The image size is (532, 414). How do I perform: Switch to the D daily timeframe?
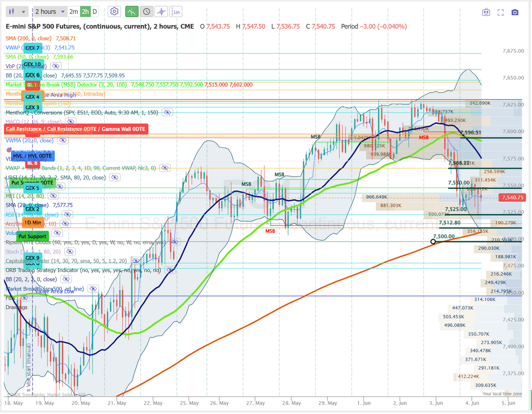click(95, 11)
